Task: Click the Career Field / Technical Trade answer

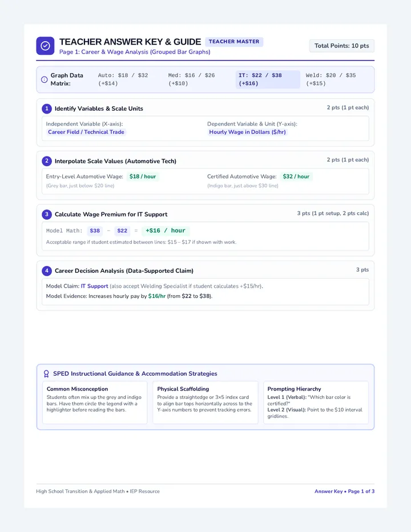Action: tap(86, 132)
